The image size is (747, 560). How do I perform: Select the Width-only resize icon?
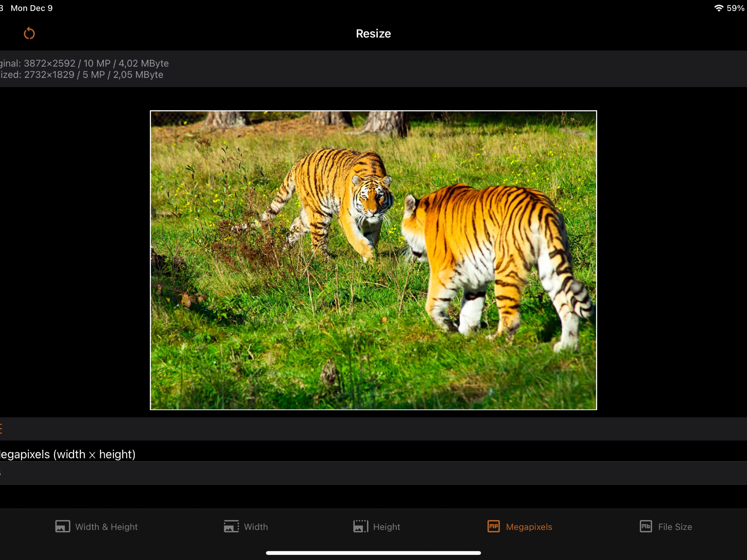(x=231, y=526)
